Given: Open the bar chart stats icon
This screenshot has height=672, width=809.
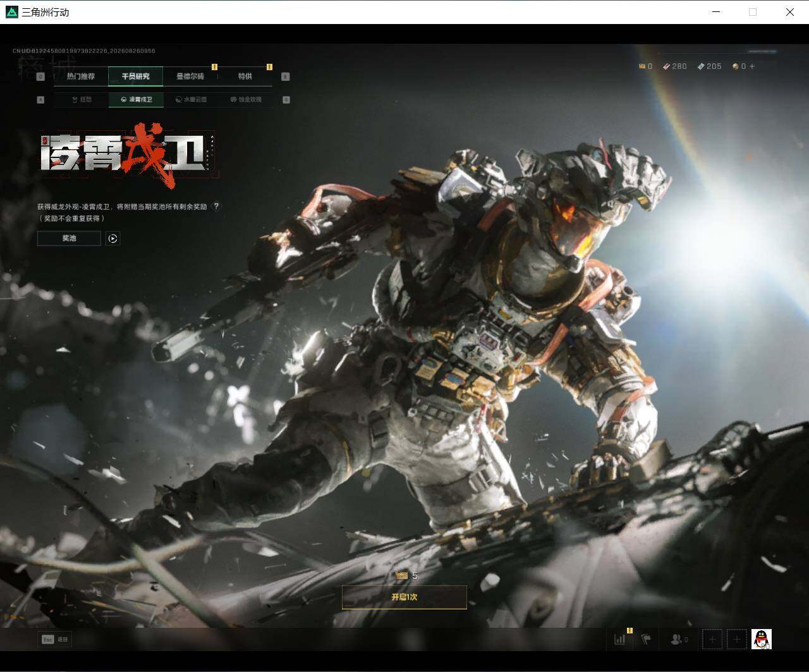Looking at the screenshot, I should pyautogui.click(x=620, y=639).
